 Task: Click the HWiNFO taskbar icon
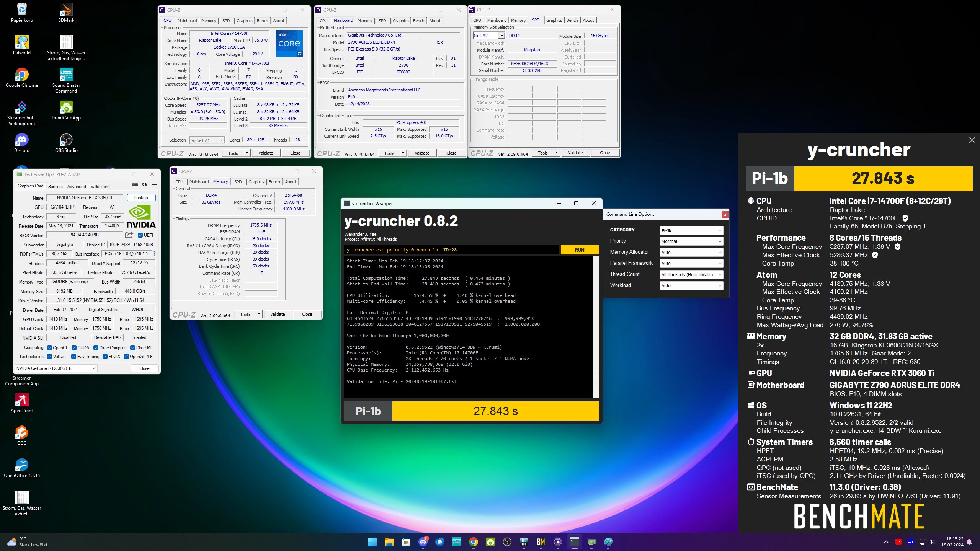click(x=524, y=542)
